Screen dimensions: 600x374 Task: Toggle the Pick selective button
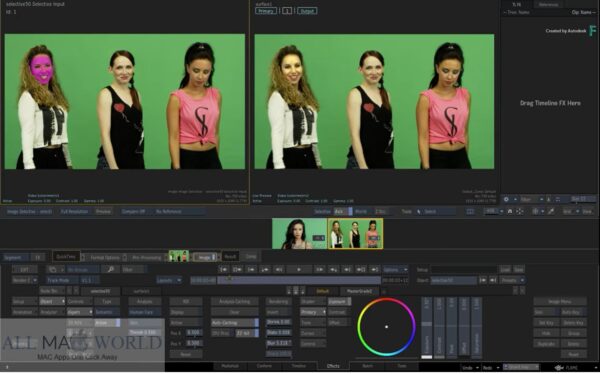[x=343, y=211]
